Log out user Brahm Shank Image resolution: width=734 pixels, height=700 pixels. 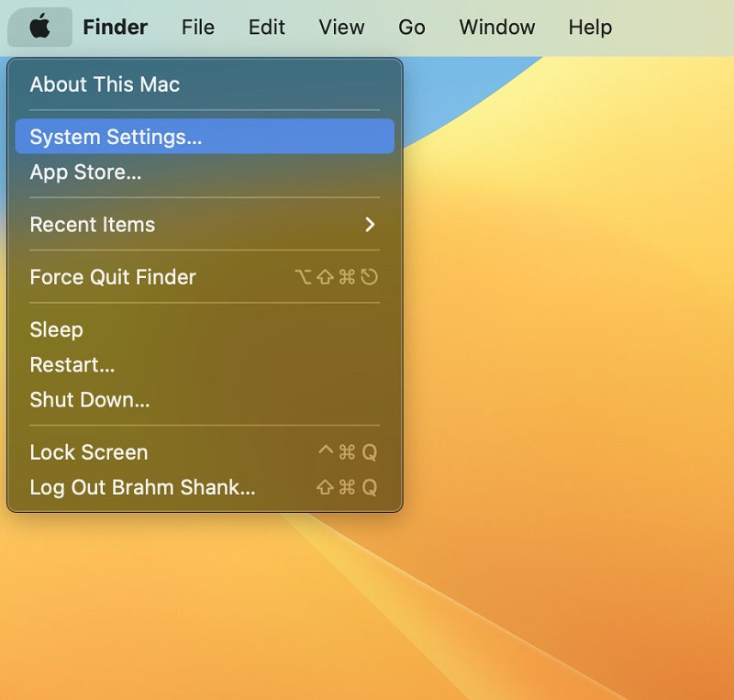click(x=144, y=487)
